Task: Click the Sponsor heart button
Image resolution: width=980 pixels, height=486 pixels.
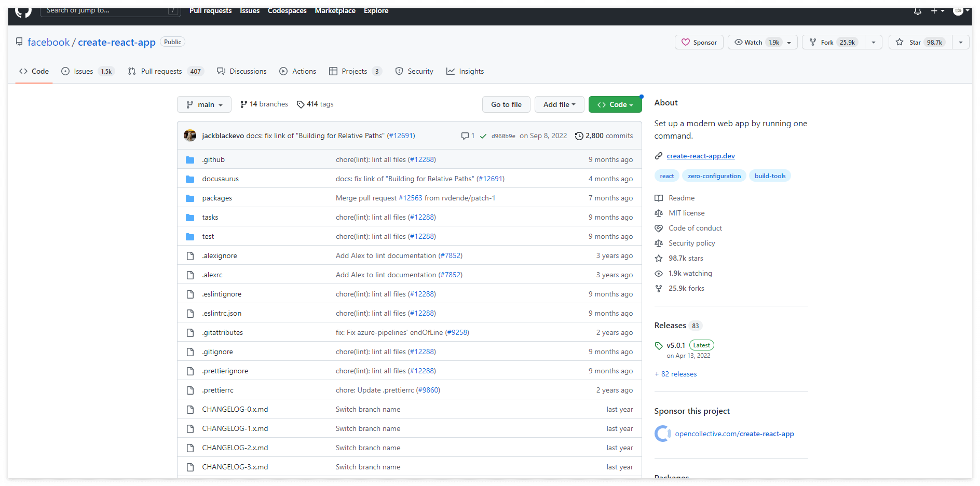Action: pos(699,43)
